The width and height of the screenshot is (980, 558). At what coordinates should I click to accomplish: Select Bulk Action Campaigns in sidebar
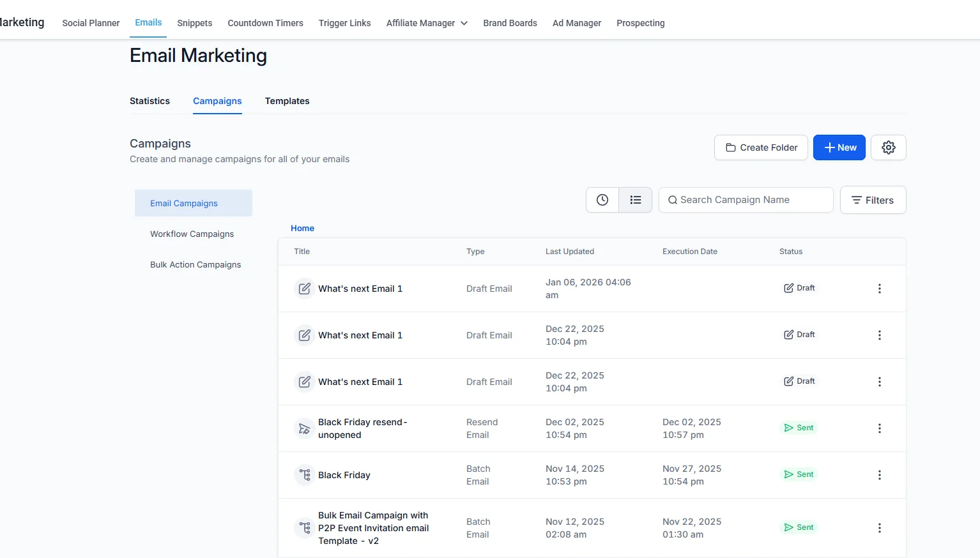coord(195,265)
